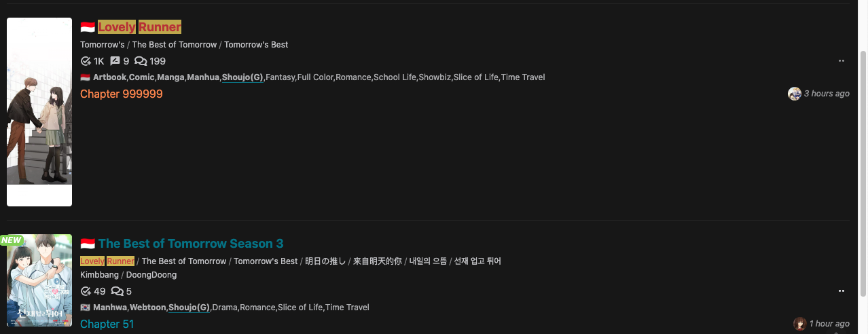
Task: Click the Indonesian flag next to Lovely Runner
Action: [x=87, y=27]
